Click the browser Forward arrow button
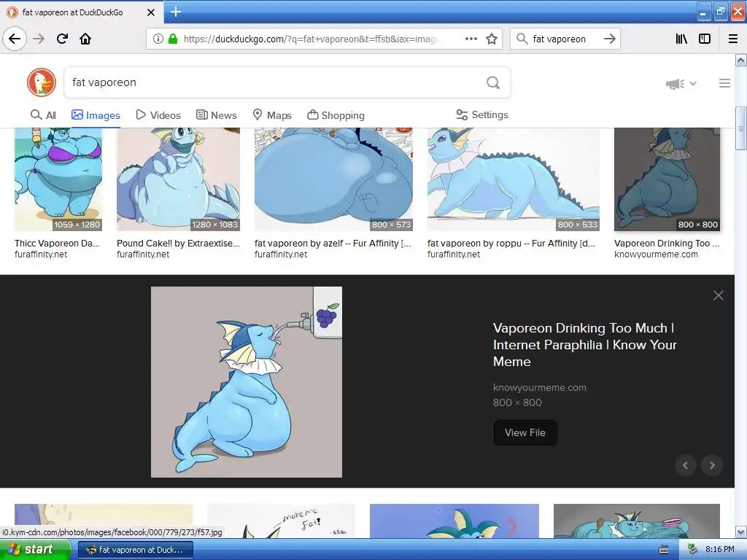Image resolution: width=747 pixels, height=560 pixels. [x=39, y=39]
